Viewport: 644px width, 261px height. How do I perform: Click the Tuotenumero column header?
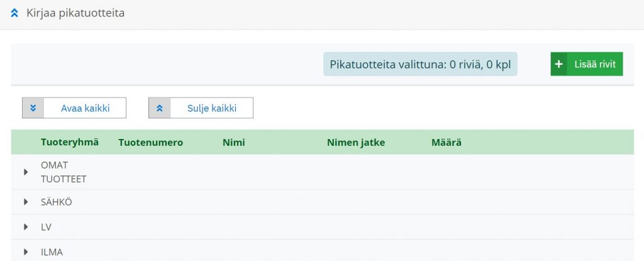click(150, 142)
